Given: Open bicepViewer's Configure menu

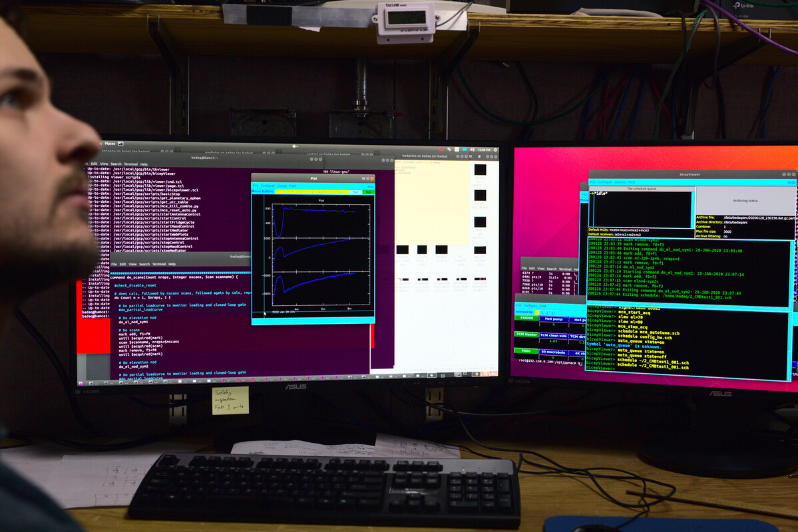Looking at the screenshot, I should tap(605, 182).
